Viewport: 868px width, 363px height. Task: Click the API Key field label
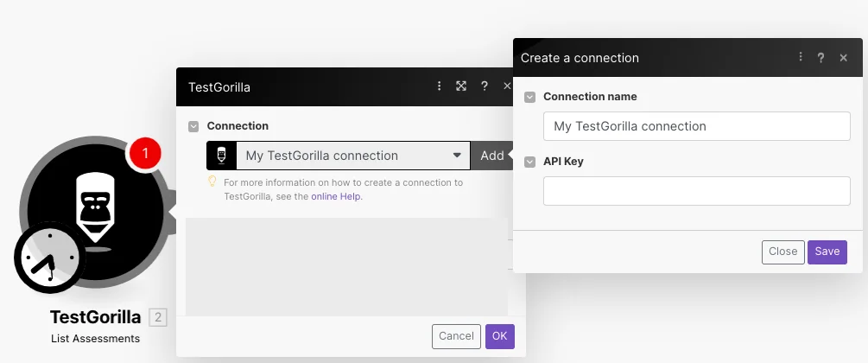click(563, 162)
